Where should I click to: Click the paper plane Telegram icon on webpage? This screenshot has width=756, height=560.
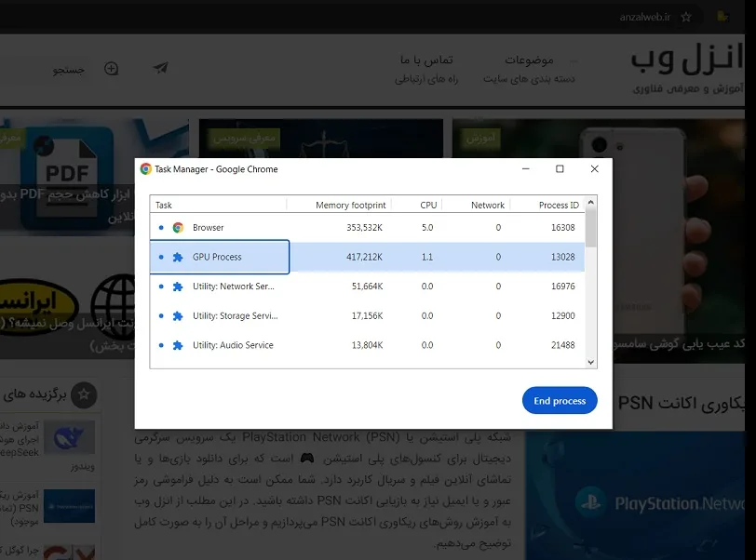point(161,68)
